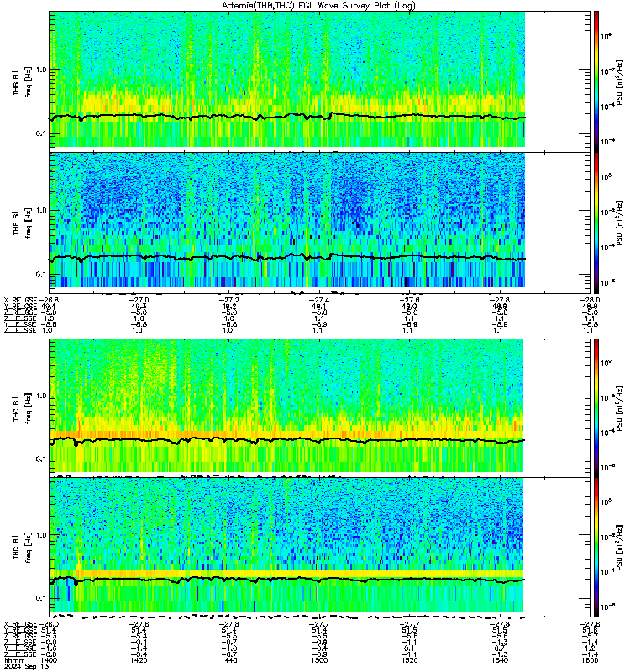This screenshot has width=630, height=672.
Task: Click the 1520 time tick label
Action: (409, 660)
